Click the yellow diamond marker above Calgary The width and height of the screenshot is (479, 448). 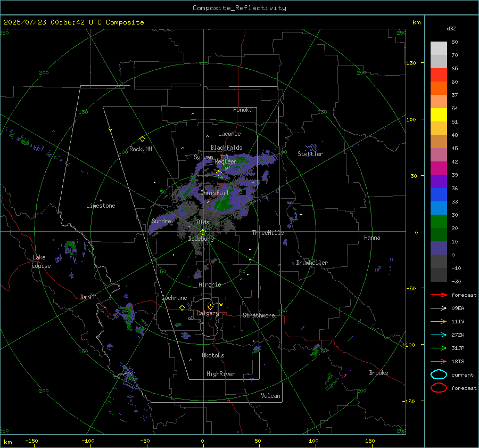(x=210, y=307)
